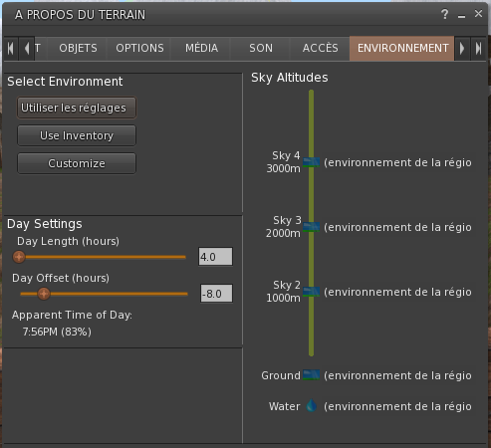Viewport: 491px width, 448px height.
Task: Open help with the question mark icon
Action: point(444,14)
